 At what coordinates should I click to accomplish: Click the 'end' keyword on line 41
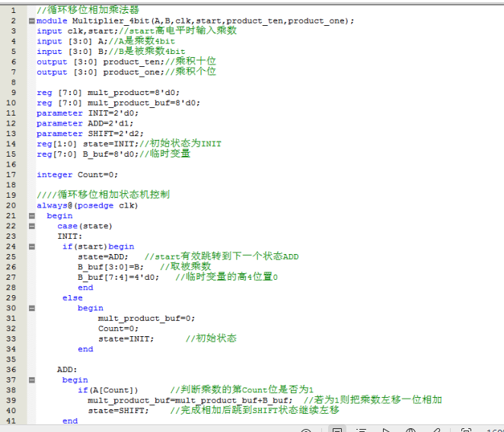coord(70,421)
